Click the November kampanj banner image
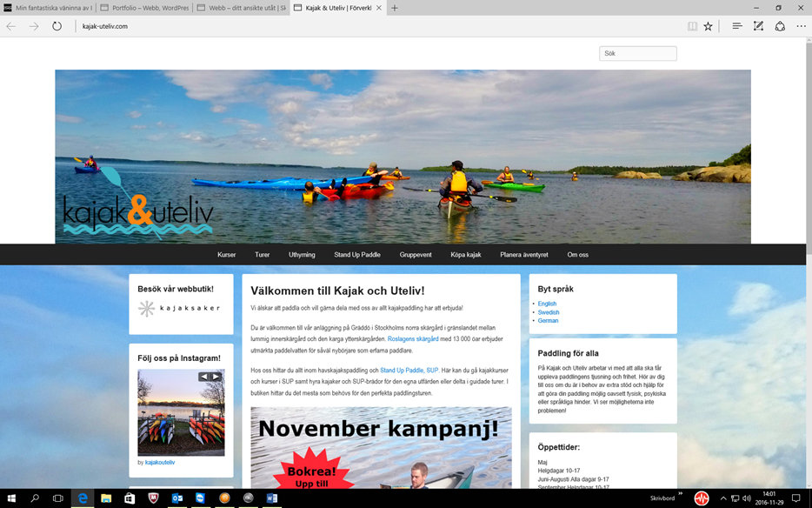The image size is (812, 508). coord(381,448)
